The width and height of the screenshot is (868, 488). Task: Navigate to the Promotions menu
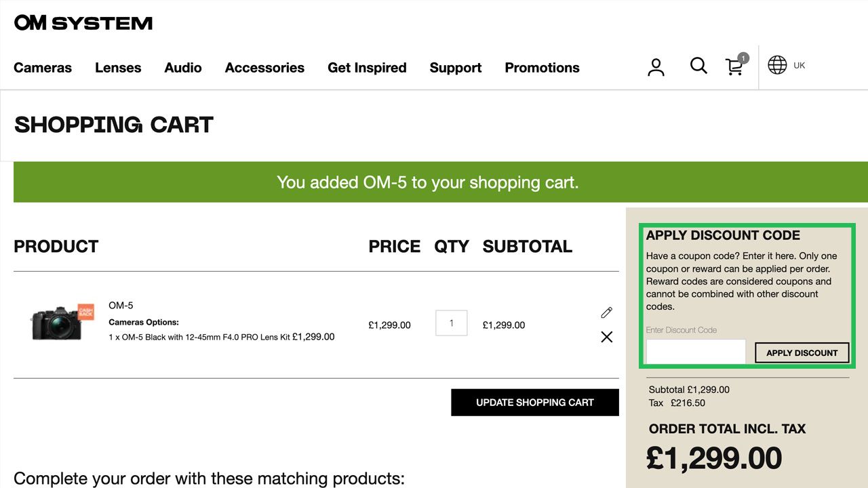(x=542, y=68)
